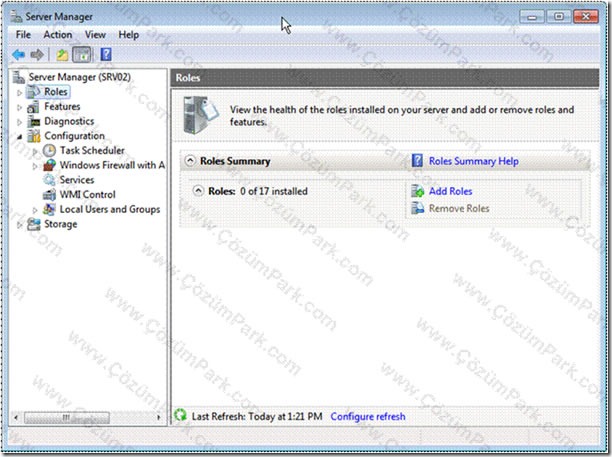Toggle the Show/Hide console tree icon
The image size is (612, 457).
coord(82,55)
